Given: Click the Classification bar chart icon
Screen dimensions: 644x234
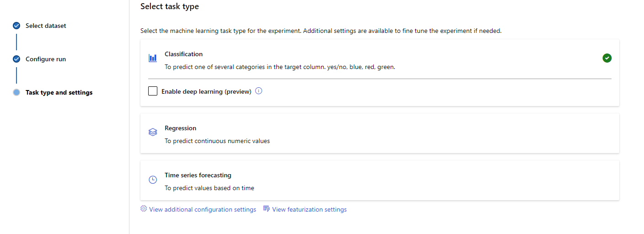Looking at the screenshot, I should click(153, 58).
